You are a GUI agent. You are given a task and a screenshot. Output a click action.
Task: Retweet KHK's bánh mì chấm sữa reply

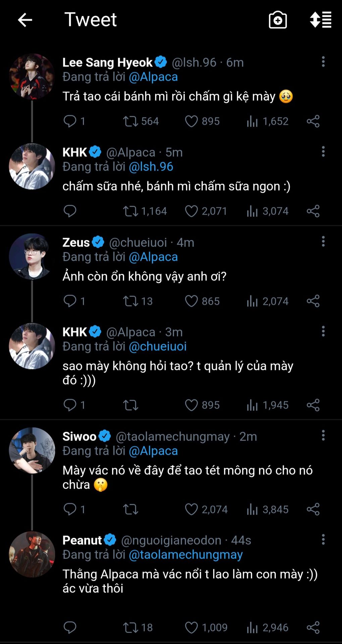(x=131, y=211)
